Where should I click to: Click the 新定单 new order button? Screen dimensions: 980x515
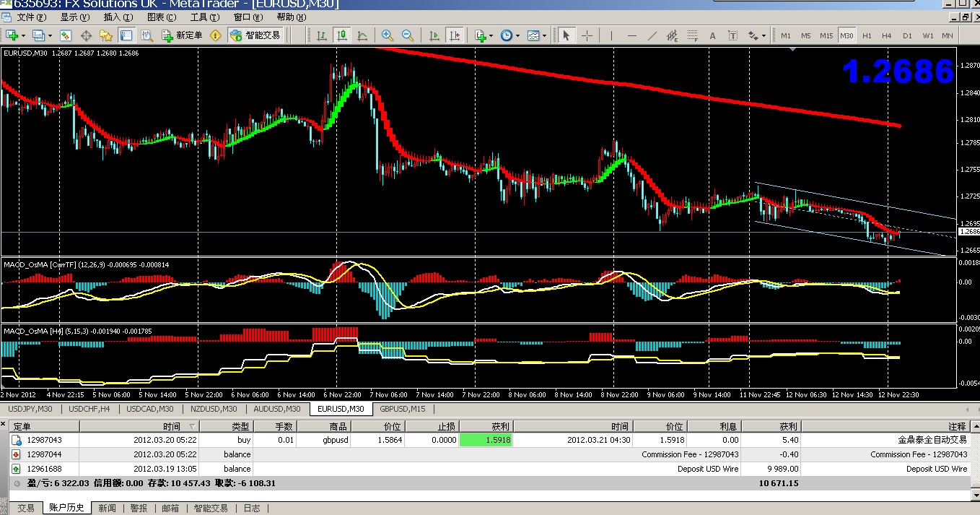pyautogui.click(x=183, y=35)
